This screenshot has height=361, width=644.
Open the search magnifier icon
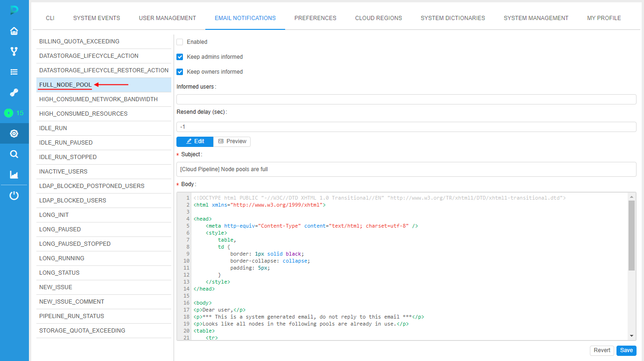tap(14, 154)
